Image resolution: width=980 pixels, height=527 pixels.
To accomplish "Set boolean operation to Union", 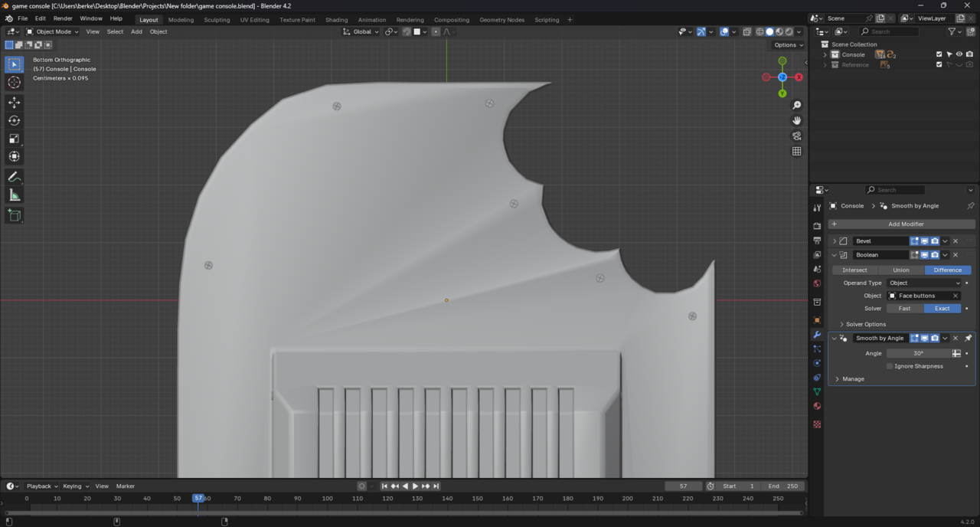I will point(900,270).
